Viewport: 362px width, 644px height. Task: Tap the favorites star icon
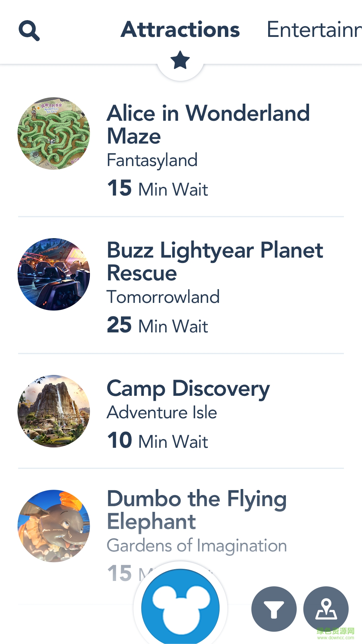[x=180, y=60]
